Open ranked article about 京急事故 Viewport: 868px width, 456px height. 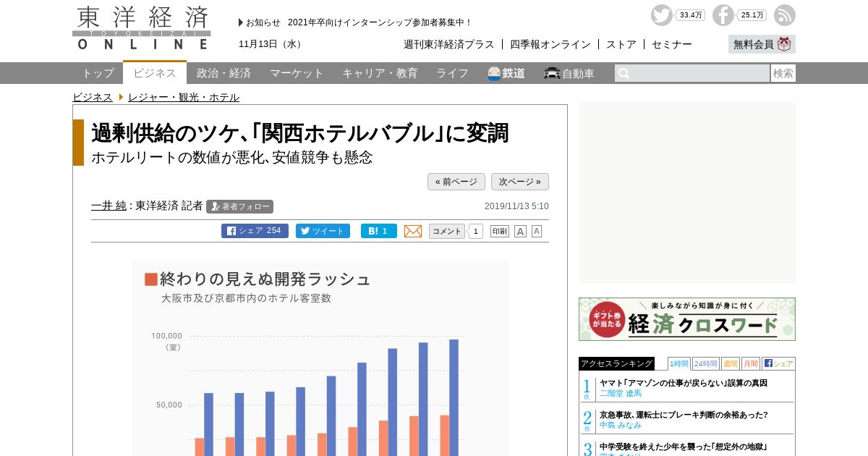click(x=684, y=415)
